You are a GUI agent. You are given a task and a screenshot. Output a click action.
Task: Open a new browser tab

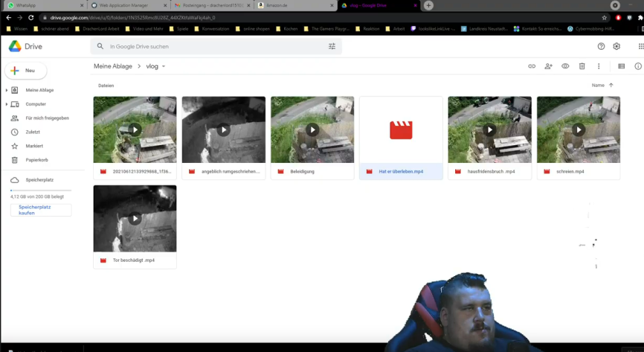[428, 5]
